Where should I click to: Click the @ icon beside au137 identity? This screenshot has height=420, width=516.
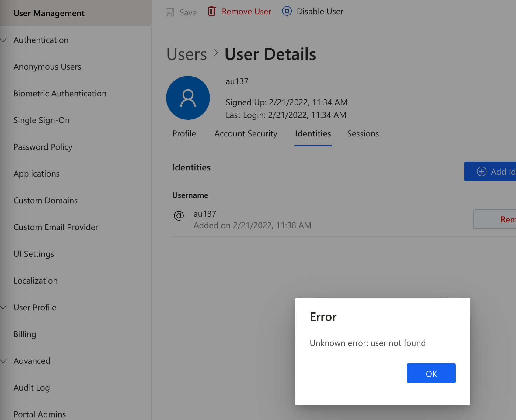point(179,215)
